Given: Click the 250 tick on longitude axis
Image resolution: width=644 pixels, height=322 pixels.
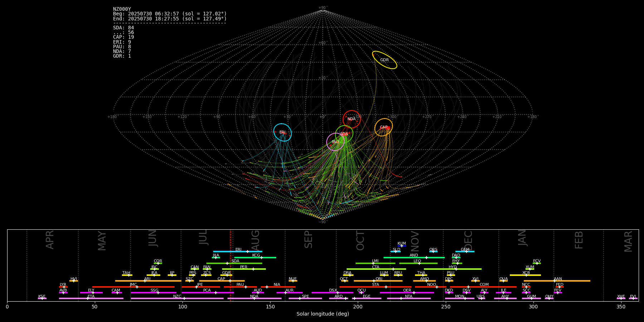Looking at the screenshot, I should [x=445, y=307].
